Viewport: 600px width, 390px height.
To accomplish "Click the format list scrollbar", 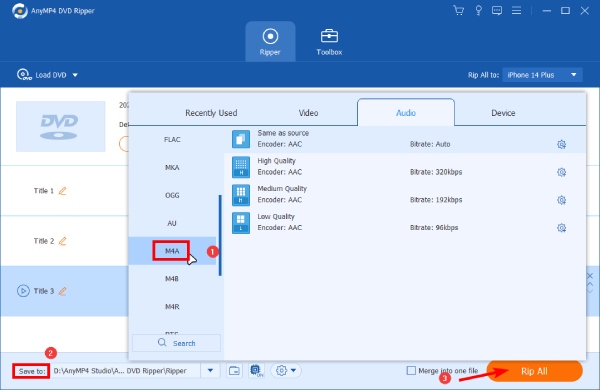I will (220, 235).
